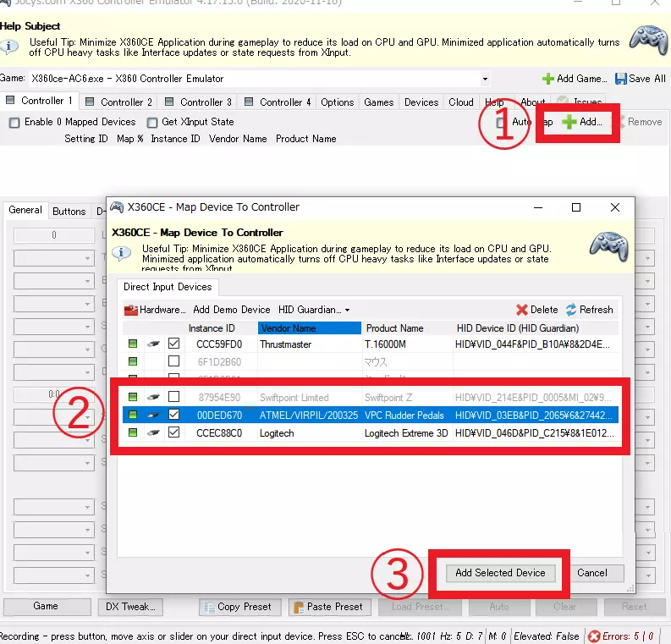The width and height of the screenshot is (671, 644).
Task: Switch to Controller 2 tab
Action: (x=119, y=102)
